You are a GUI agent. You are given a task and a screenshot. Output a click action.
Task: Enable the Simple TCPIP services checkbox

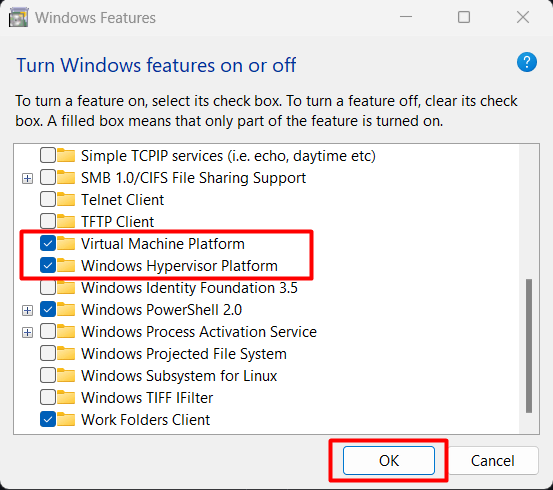pos(48,155)
